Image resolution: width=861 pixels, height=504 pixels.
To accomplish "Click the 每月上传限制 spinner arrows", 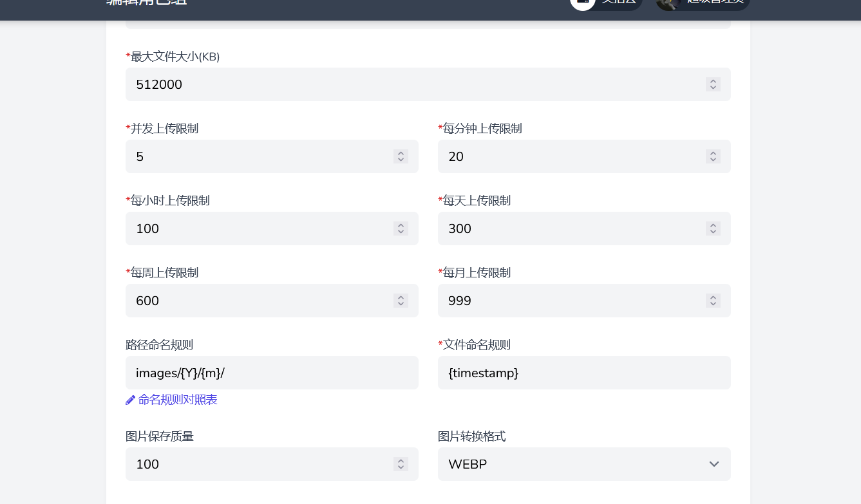I will pyautogui.click(x=712, y=301).
